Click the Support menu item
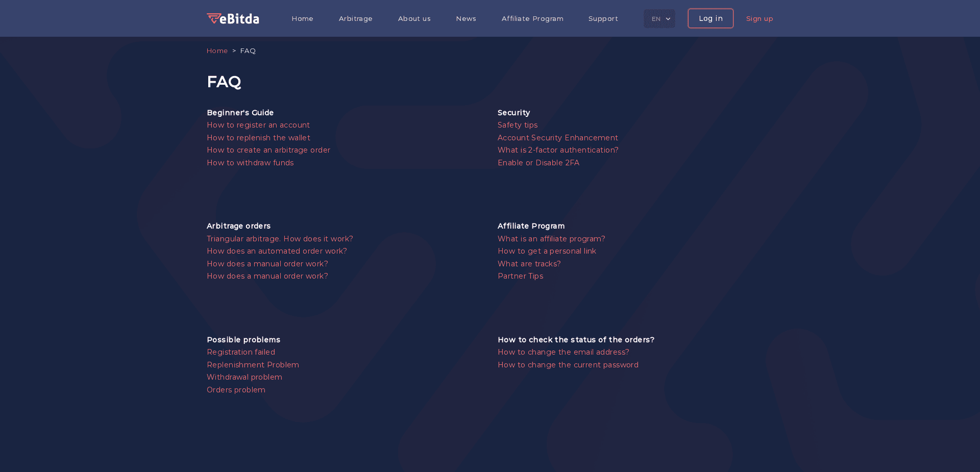 tap(603, 18)
